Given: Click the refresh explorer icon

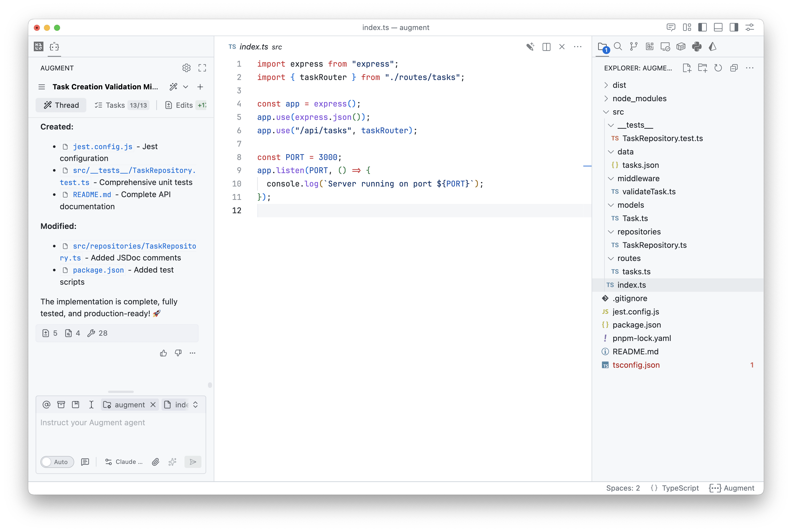Looking at the screenshot, I should coord(718,68).
